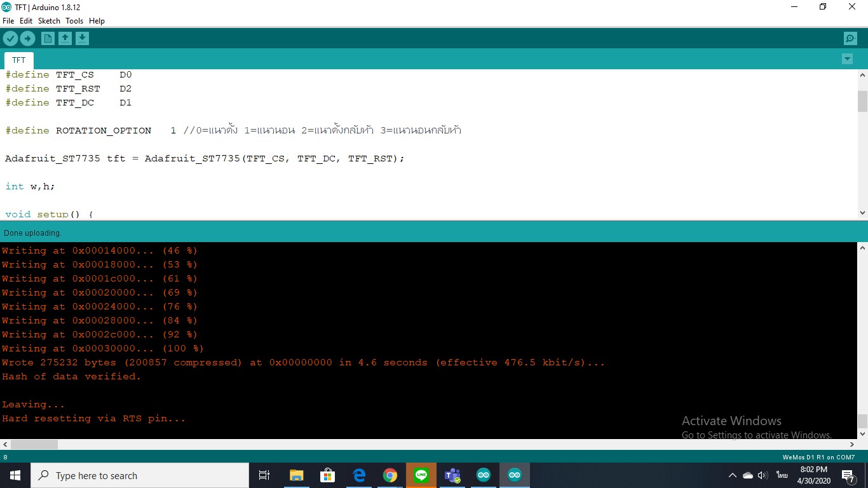This screenshot has width=868, height=488.
Task: Click the 'Wrote 275232 bytes' console line
Action: tap(303, 362)
